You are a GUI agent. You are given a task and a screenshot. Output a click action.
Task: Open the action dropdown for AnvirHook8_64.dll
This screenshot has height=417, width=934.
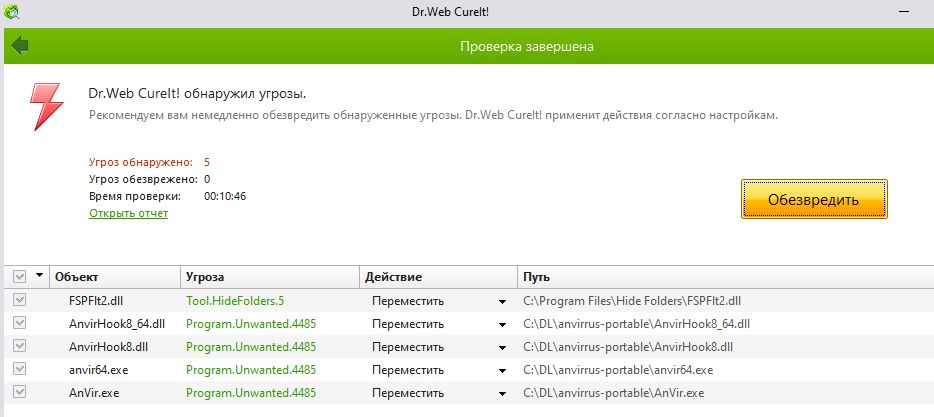click(x=503, y=325)
